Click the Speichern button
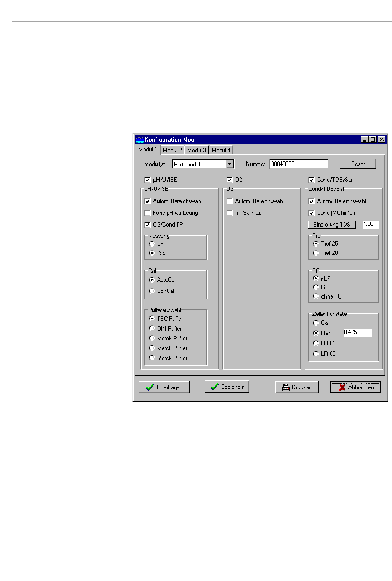The image size is (392, 581). pos(227,387)
